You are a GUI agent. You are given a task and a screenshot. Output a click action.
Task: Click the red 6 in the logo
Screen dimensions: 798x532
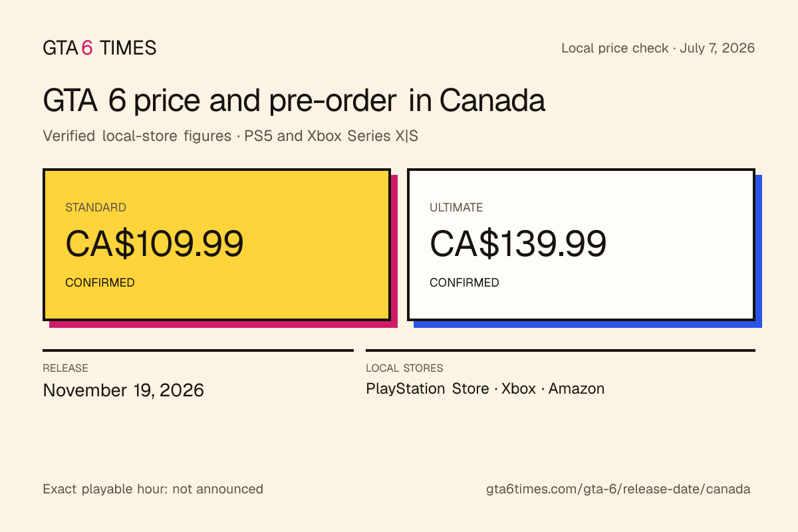pyautogui.click(x=87, y=48)
